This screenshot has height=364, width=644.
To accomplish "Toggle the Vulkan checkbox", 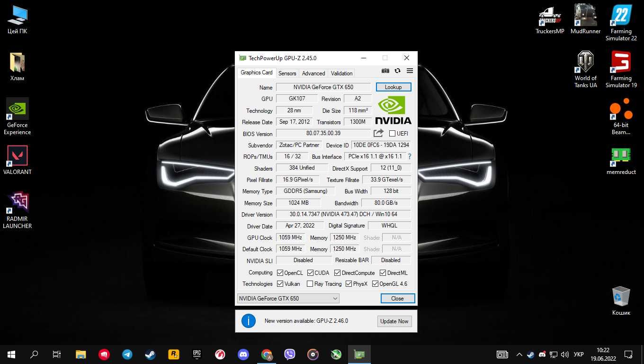I will (280, 284).
